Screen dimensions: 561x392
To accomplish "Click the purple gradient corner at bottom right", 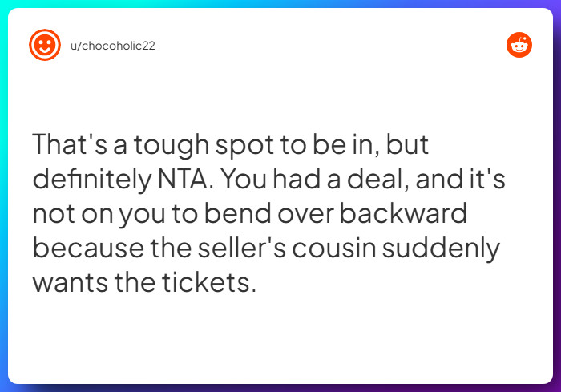I will pyautogui.click(x=556, y=387).
